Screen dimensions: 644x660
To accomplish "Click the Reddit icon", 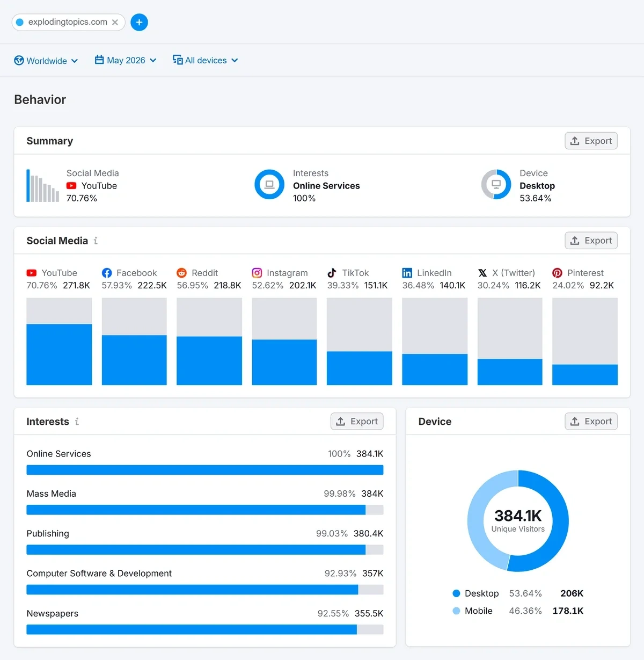I will 182,273.
